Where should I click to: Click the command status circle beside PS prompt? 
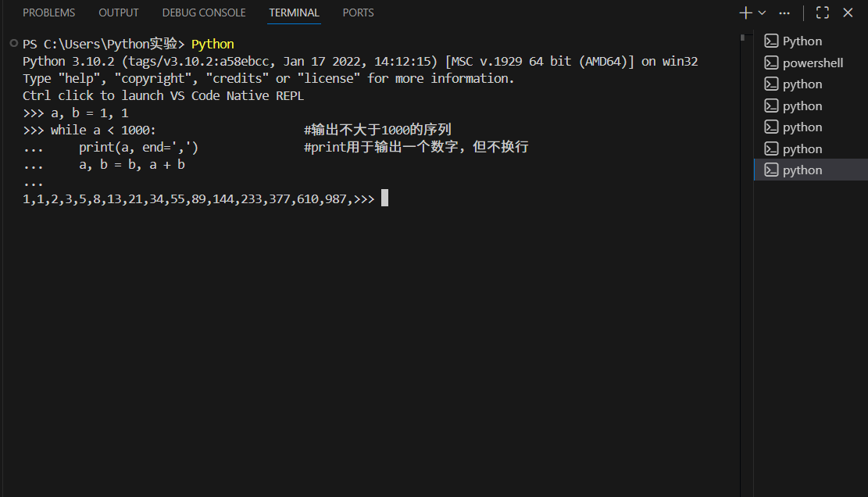pos(14,43)
